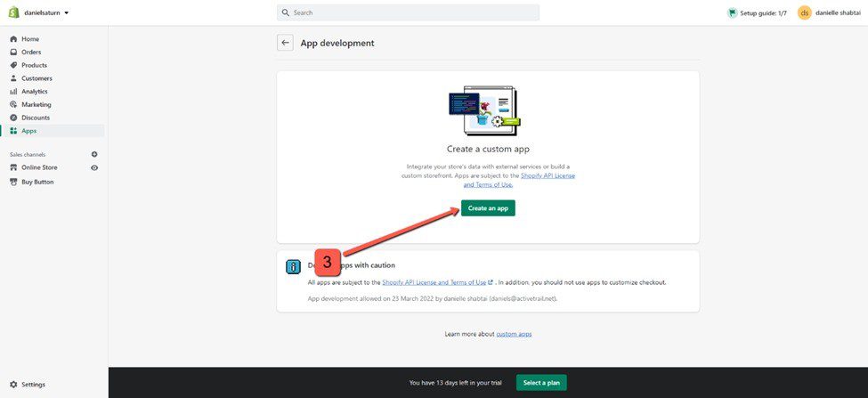Click the Search input field

[x=408, y=12]
